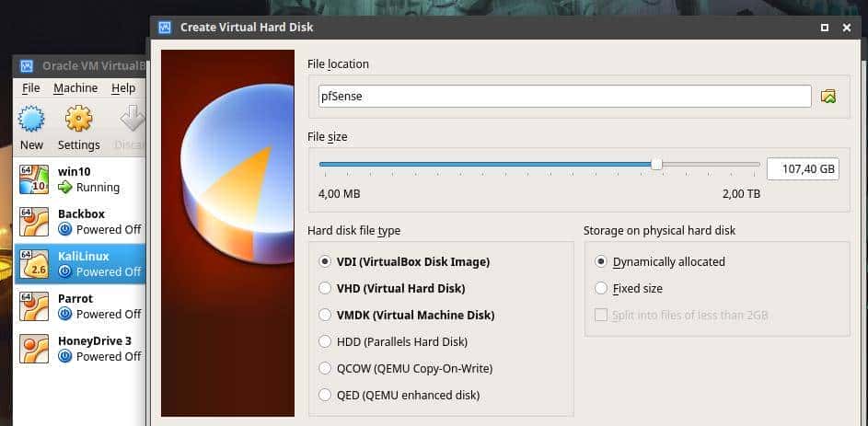Select Fixed size storage option

tap(601, 288)
